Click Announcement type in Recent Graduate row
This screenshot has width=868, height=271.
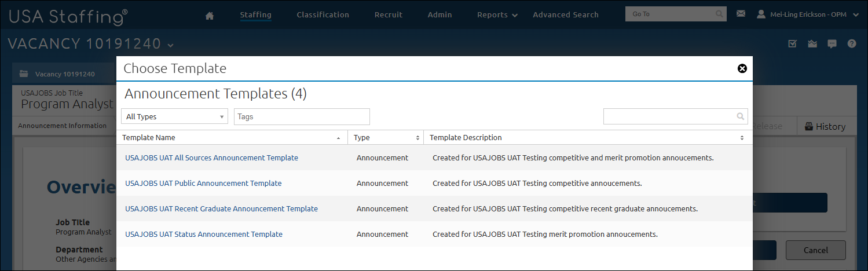pyautogui.click(x=382, y=208)
